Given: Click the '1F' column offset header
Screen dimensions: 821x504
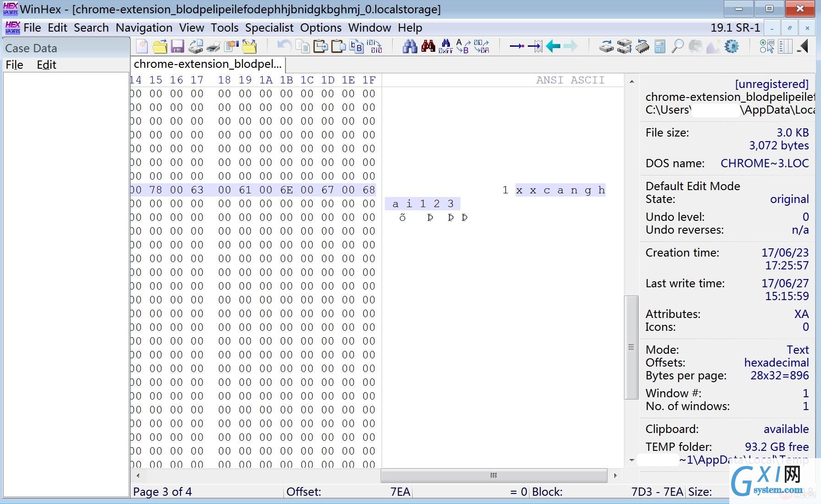Looking at the screenshot, I should 369,80.
